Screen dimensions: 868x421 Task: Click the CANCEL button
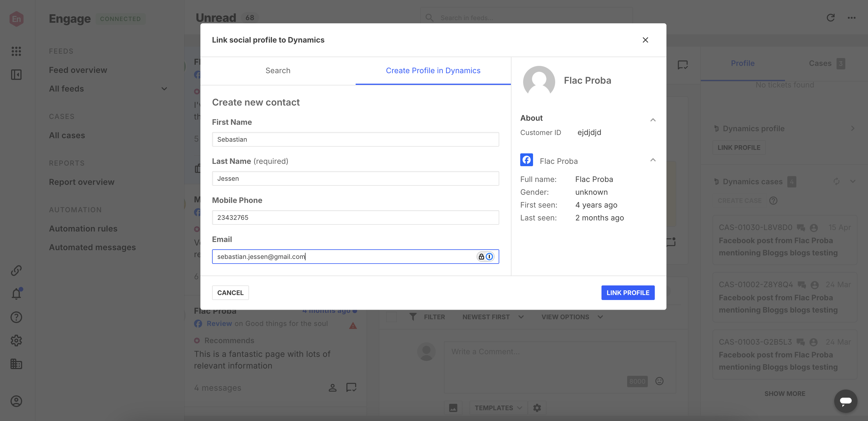tap(230, 293)
